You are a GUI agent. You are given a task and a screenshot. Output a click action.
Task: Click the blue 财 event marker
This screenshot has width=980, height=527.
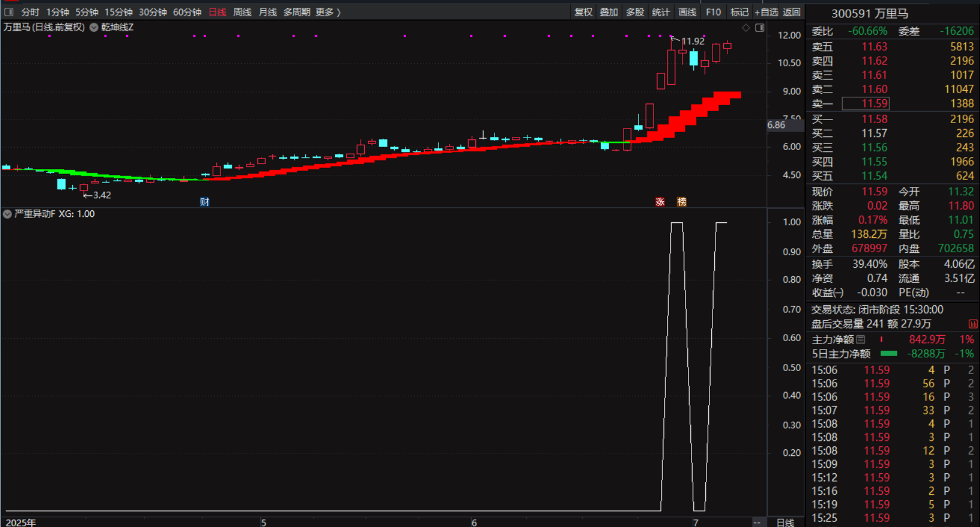204,202
